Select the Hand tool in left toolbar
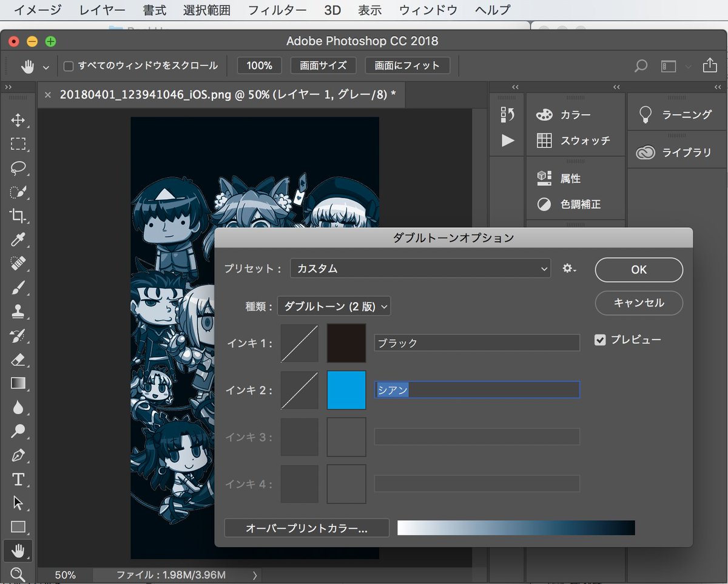 click(18, 551)
